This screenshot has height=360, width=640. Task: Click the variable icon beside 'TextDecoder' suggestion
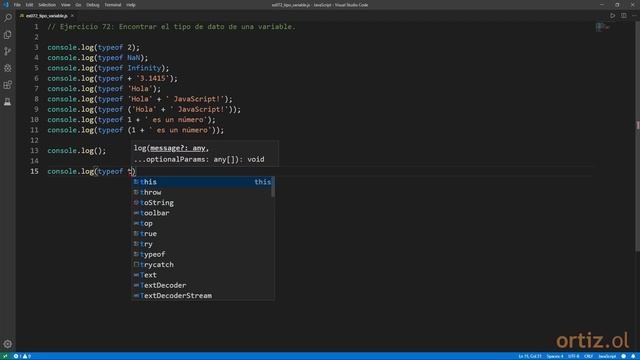[136, 285]
